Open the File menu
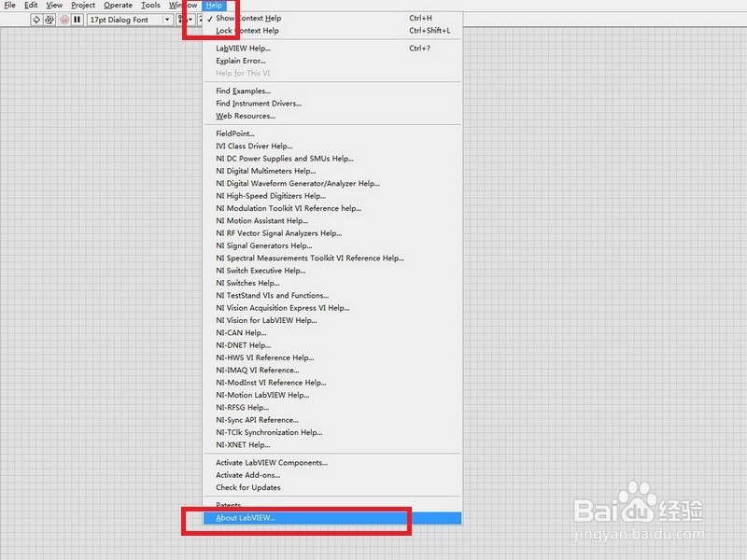This screenshot has height=560, width=747. 9,6
